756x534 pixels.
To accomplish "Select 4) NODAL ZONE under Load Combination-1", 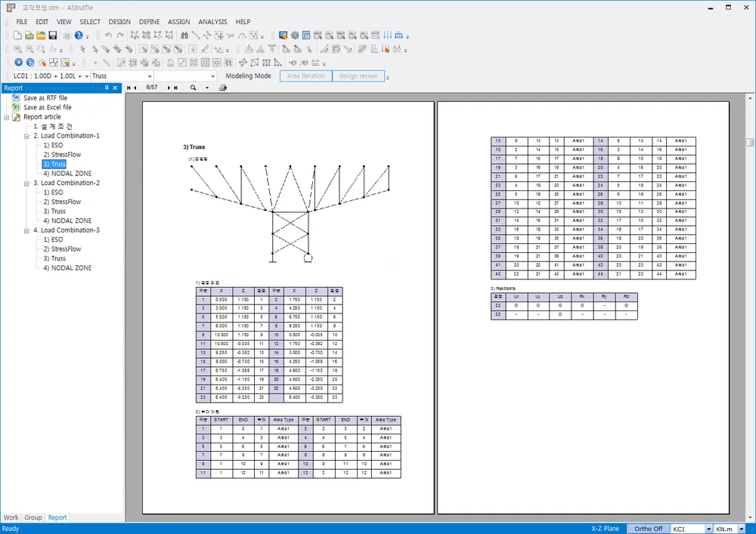I will pos(67,174).
